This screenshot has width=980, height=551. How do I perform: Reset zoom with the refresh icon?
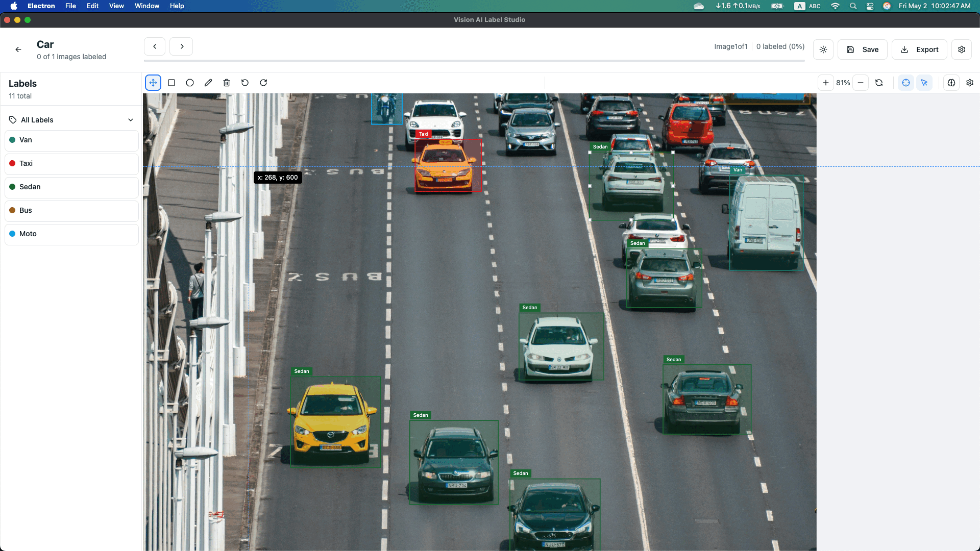pyautogui.click(x=879, y=83)
